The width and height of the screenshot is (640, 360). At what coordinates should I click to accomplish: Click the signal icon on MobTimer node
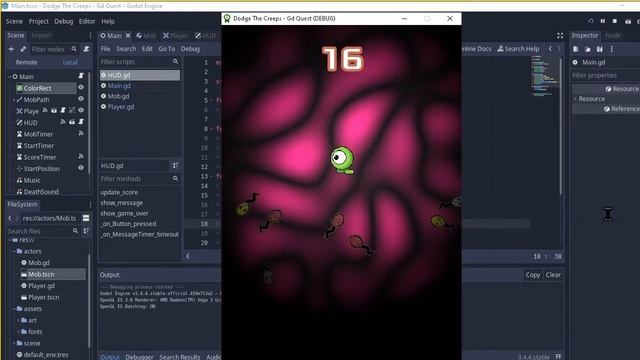81,133
